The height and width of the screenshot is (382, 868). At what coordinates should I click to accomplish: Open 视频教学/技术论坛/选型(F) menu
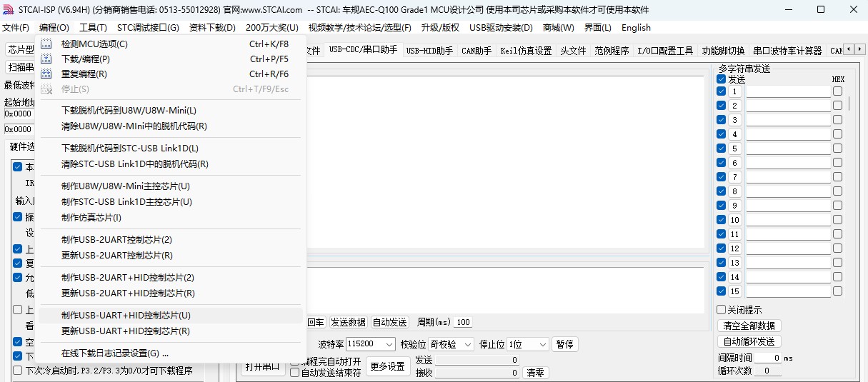(x=360, y=28)
